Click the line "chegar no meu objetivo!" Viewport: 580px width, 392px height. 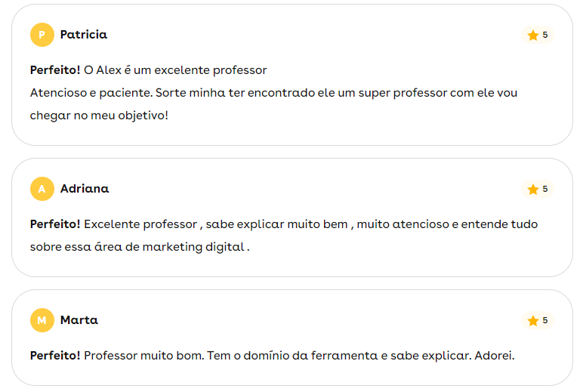pos(99,116)
